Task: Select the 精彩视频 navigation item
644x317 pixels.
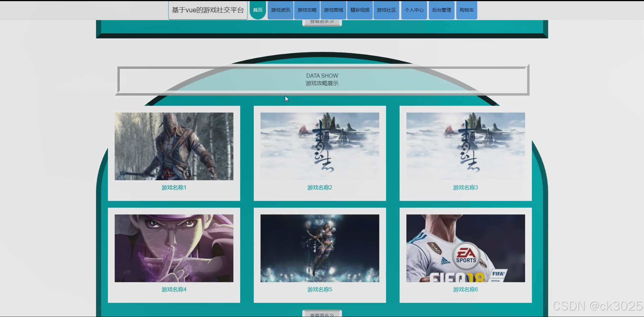Action: click(x=360, y=10)
